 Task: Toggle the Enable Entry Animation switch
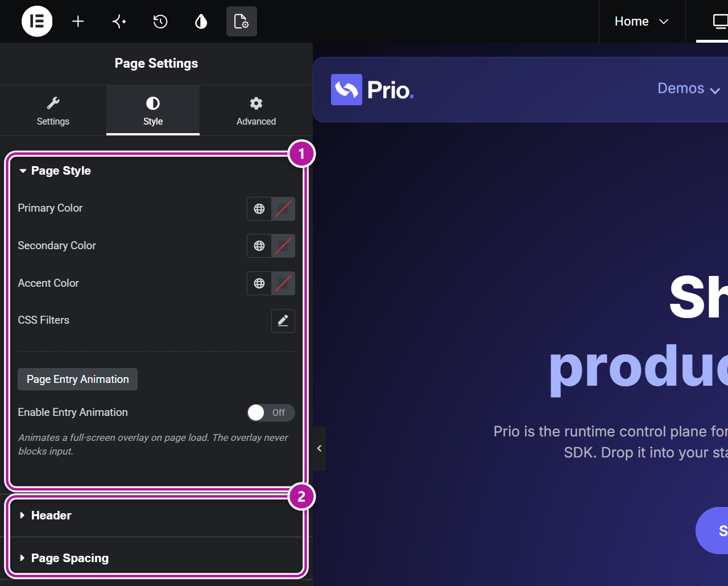click(271, 412)
